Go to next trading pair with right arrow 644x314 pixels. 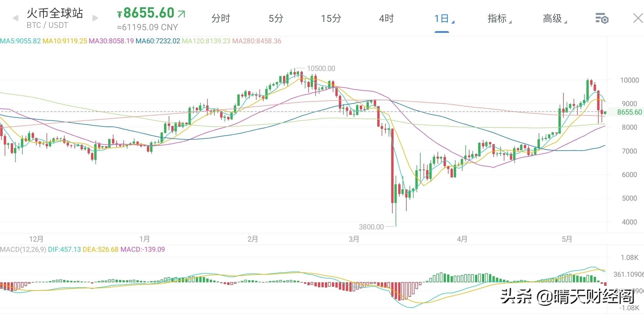click(x=95, y=18)
